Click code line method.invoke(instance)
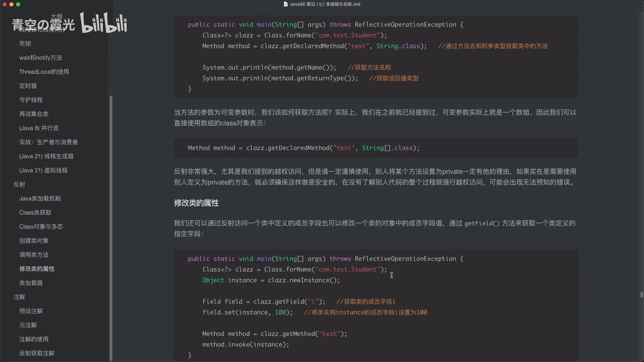The height and width of the screenshot is (362, 644). pyautogui.click(x=246, y=344)
